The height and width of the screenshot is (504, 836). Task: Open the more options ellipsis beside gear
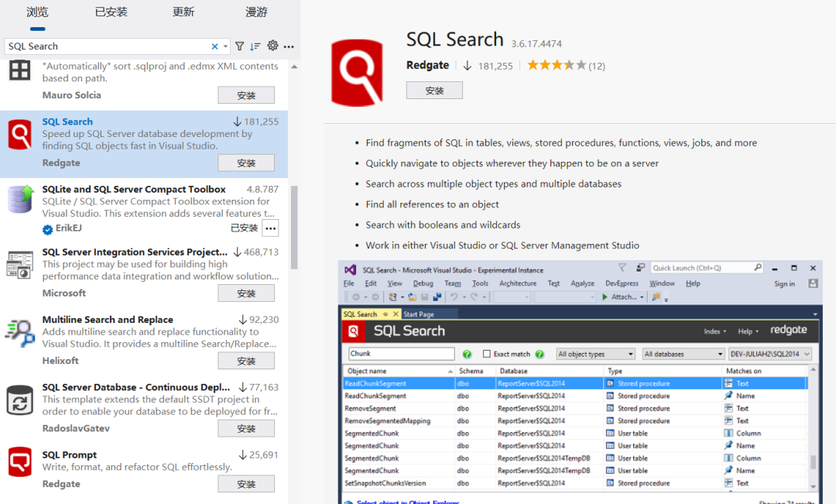pos(289,47)
